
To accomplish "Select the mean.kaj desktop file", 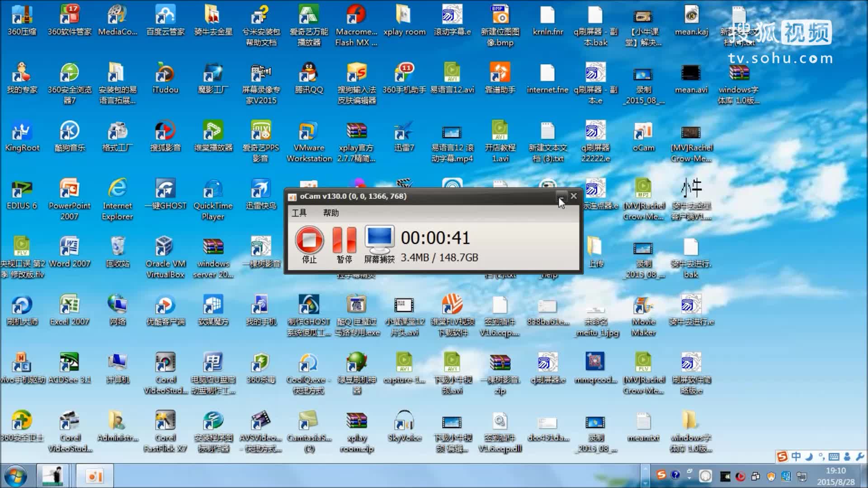I will 691,20.
